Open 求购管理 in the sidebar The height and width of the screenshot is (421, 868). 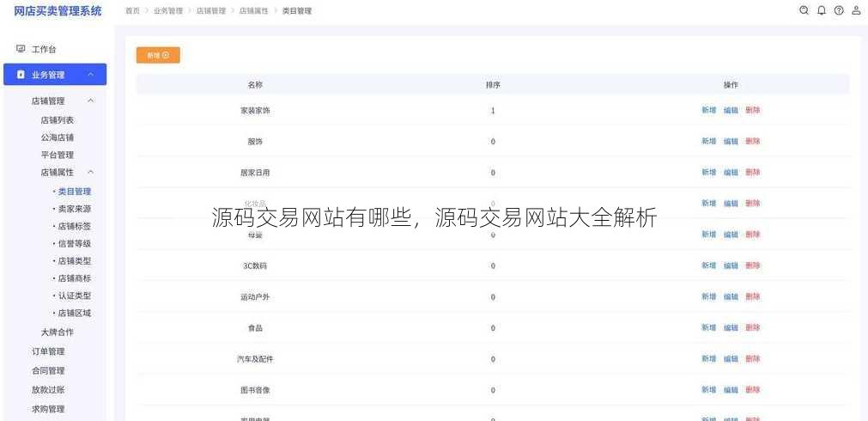pos(48,409)
